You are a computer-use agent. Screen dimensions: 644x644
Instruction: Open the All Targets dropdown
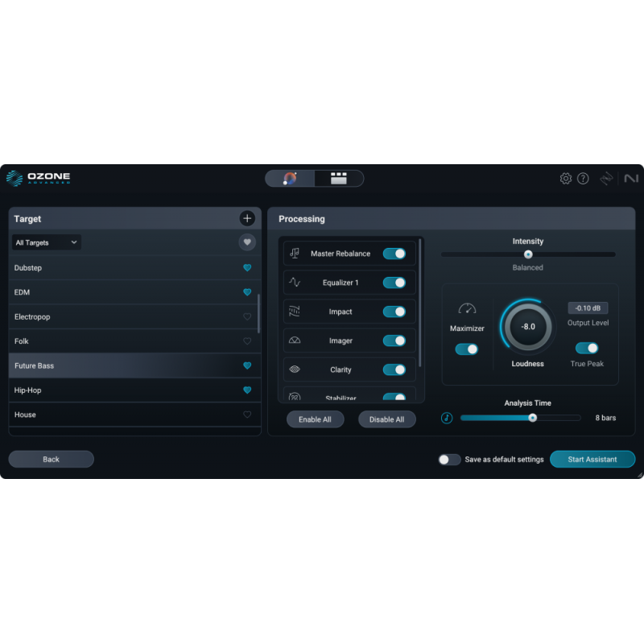click(x=45, y=242)
